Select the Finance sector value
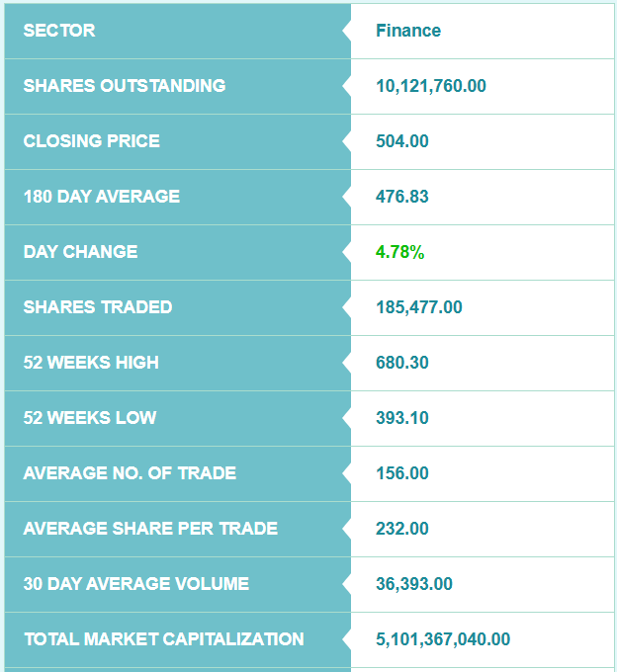Viewport: 617px width, 672px height. (408, 31)
